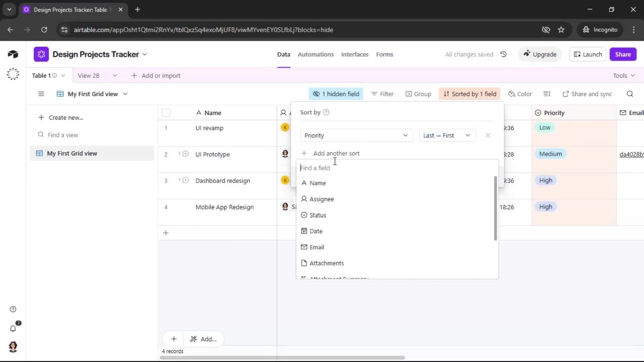The width and height of the screenshot is (644, 362).
Task: Open the search magnifier icon in view toolbar
Action: [x=630, y=94]
